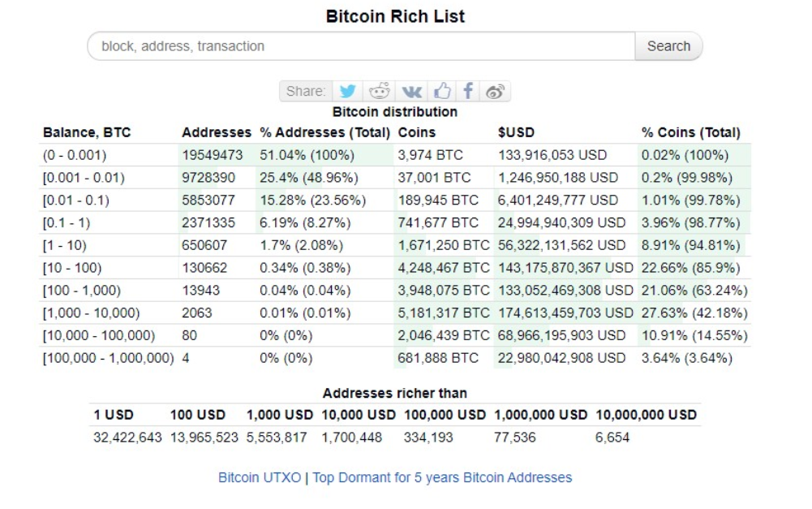Select the [100 - 1,000) balance row label
Screen dimensions: 812x509
pyautogui.click(x=82, y=291)
